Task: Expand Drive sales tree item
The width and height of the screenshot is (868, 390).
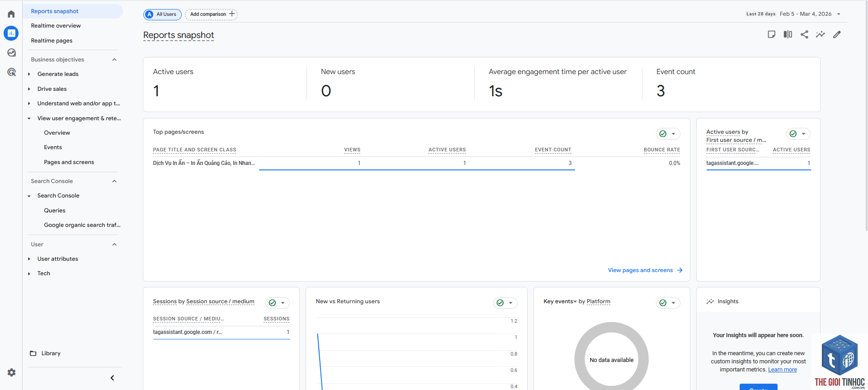Action: (29, 89)
